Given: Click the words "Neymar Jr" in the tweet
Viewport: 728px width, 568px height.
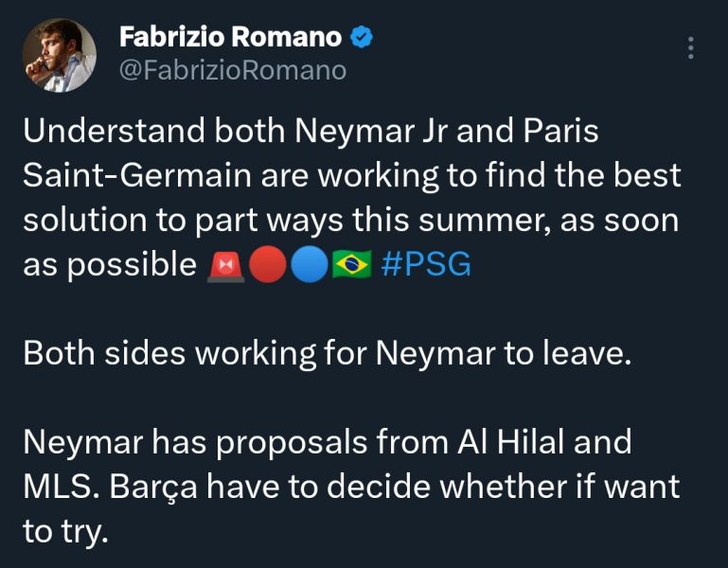Looking at the screenshot, I should (x=366, y=133).
